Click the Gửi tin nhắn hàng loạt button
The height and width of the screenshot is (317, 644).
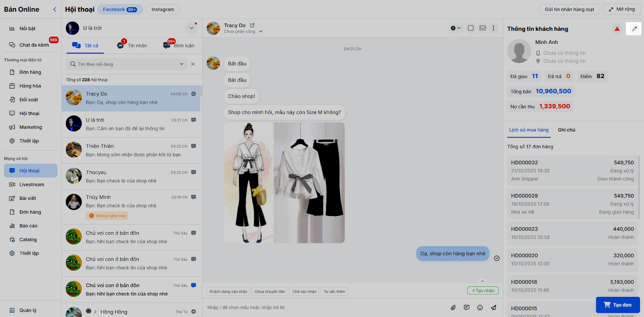point(570,9)
